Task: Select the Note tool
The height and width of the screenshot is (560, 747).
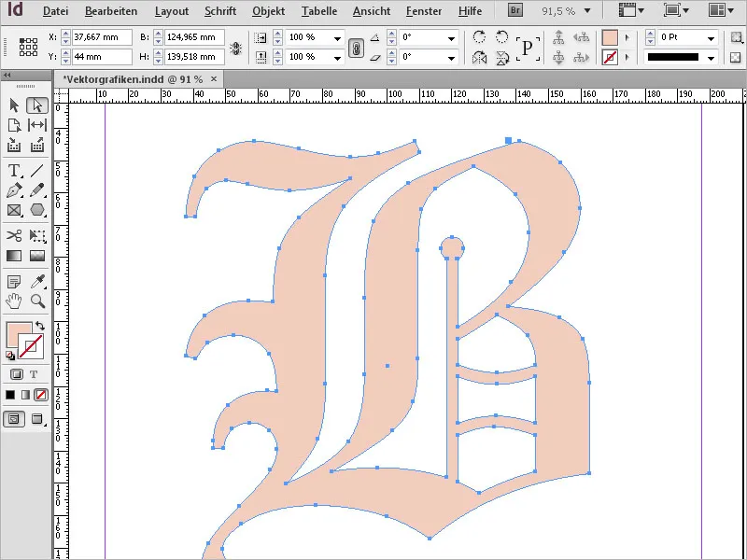Action: (x=14, y=282)
